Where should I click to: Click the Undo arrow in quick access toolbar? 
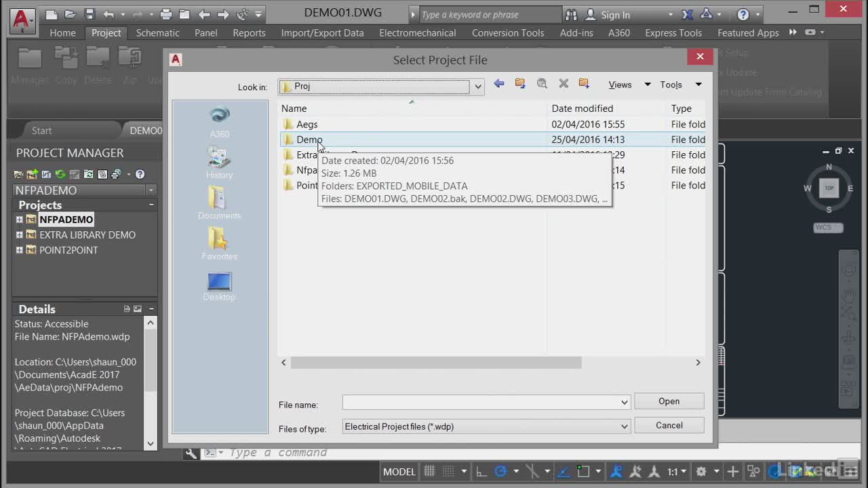click(x=108, y=14)
